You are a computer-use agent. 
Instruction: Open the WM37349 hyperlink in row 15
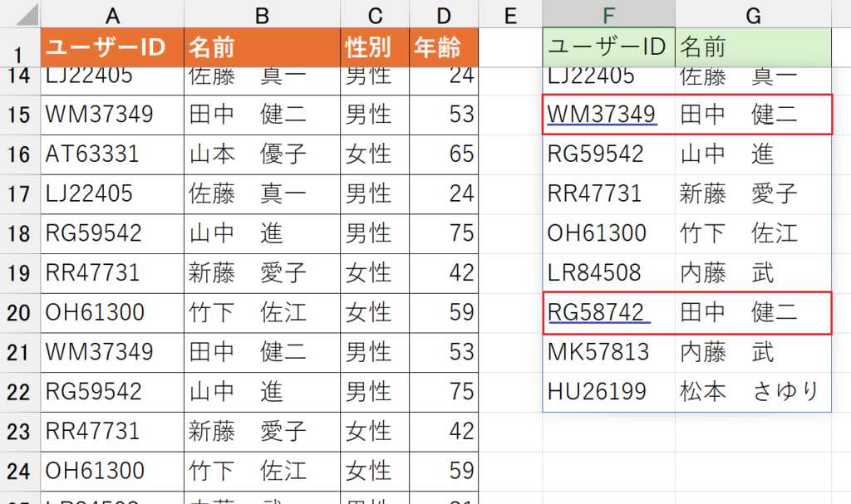click(x=602, y=115)
